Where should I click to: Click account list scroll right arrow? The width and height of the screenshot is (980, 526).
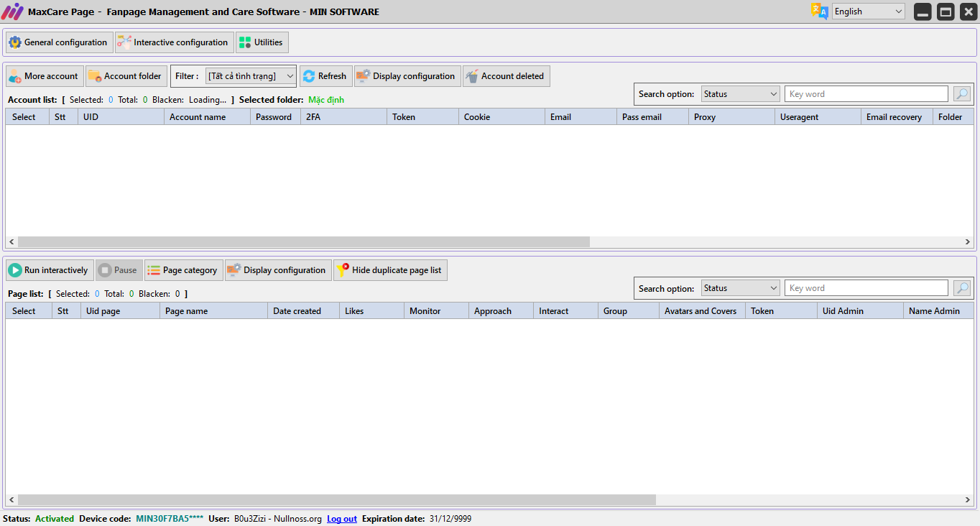coord(969,242)
